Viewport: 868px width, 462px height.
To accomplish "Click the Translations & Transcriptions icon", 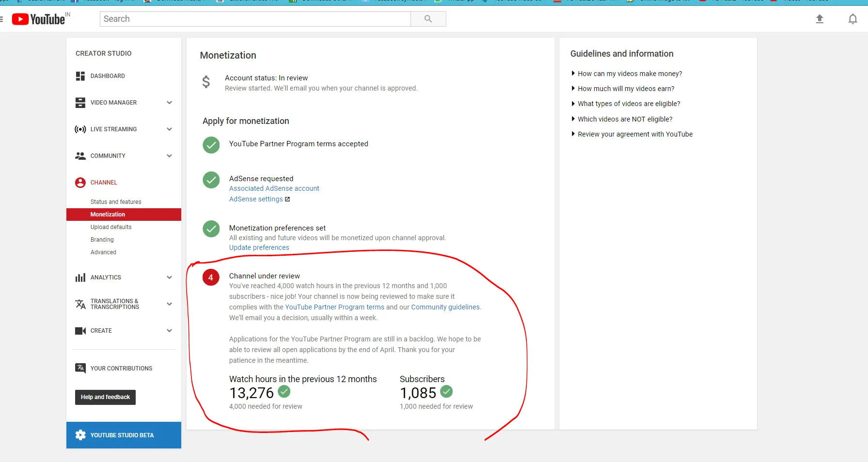I will click(80, 304).
